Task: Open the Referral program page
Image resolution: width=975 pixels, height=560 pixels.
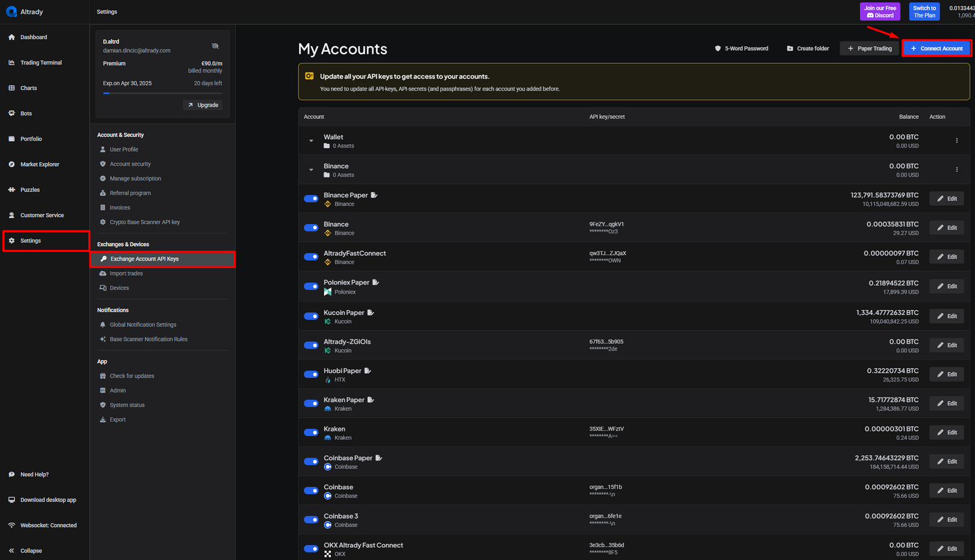Action: [125, 193]
